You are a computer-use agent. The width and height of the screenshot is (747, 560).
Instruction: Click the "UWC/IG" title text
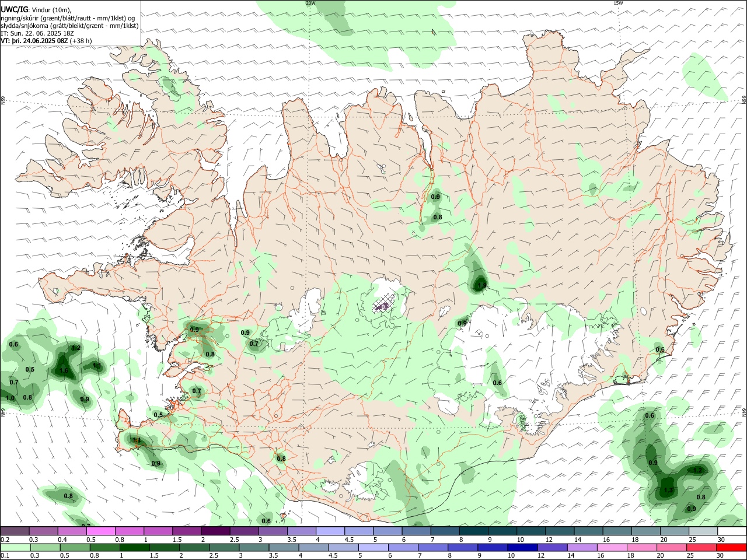[14, 10]
